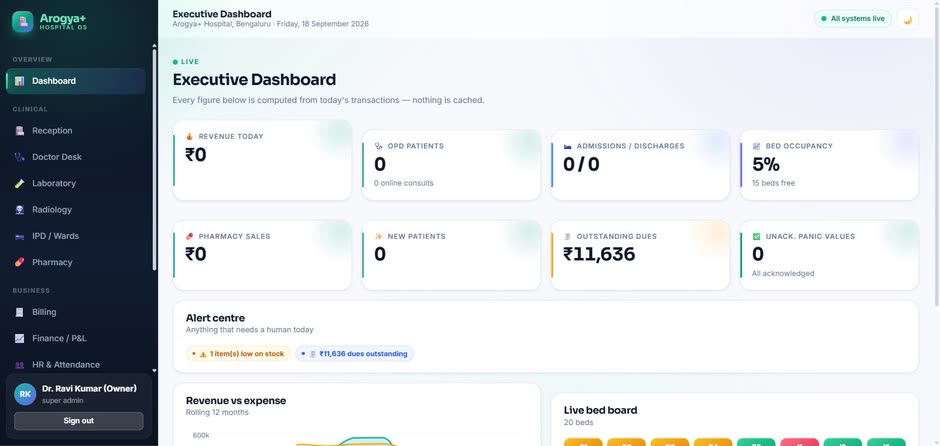Click the receipt icon beside Billing
The image size is (940, 446).
click(20, 312)
